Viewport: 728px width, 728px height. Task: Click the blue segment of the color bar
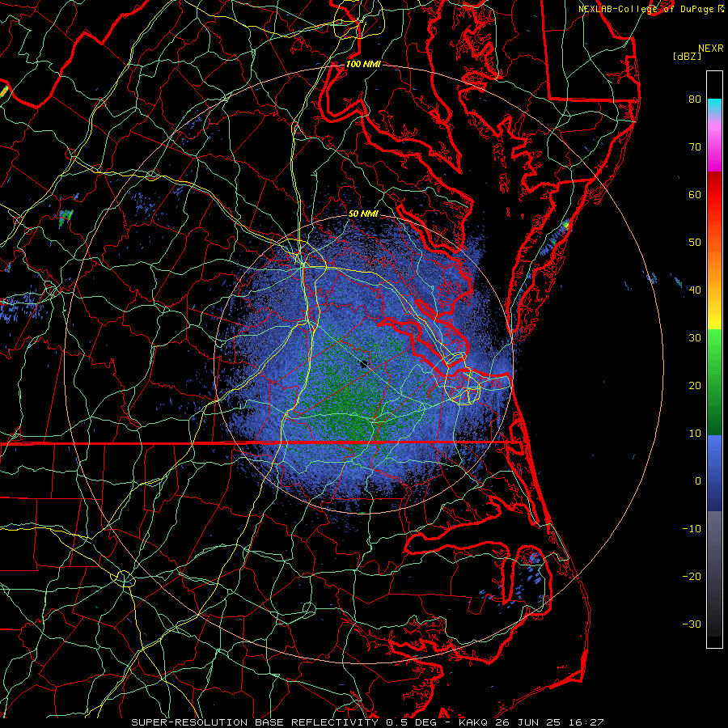pyautogui.click(x=714, y=472)
